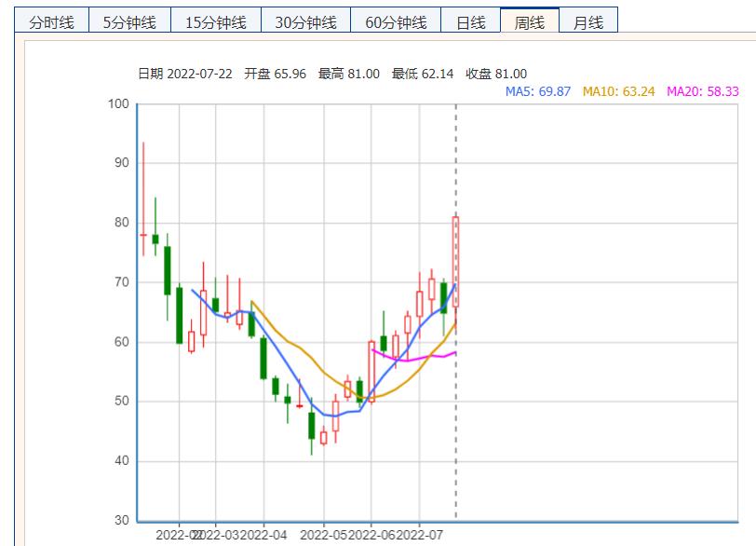Select the 周线 weekly tab
This screenshot has width=756, height=546.
click(530, 22)
